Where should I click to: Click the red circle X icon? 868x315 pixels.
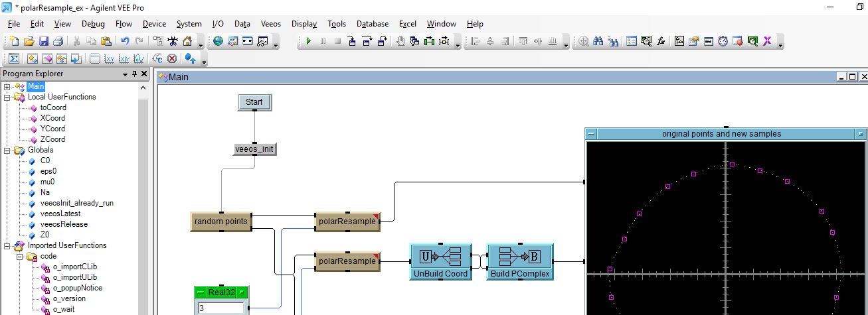[x=172, y=58]
